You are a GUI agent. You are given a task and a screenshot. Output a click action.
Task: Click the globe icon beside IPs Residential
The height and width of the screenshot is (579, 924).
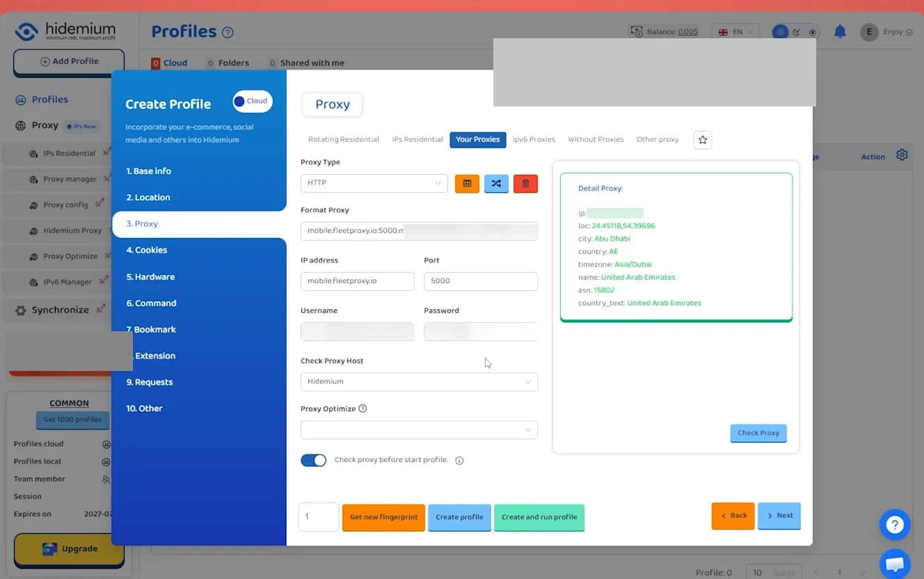(33, 153)
